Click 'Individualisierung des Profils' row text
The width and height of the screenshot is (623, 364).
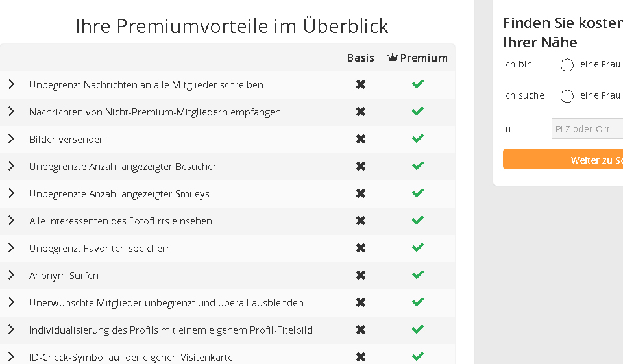(x=171, y=330)
